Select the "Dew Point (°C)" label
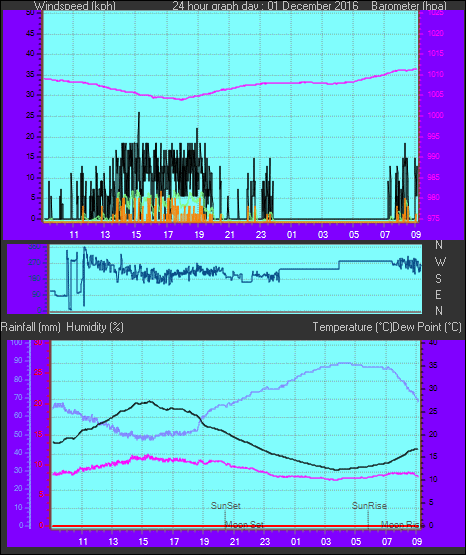466x555 pixels. coord(427,327)
